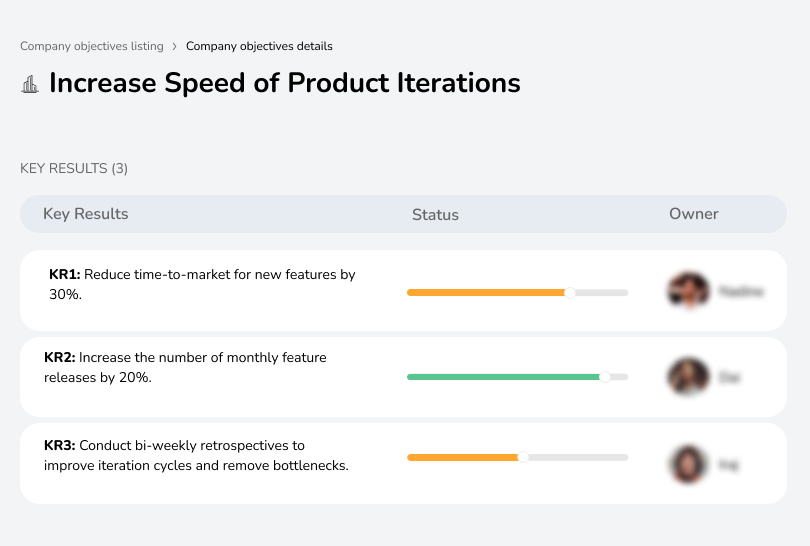810x546 pixels.
Task: Sort by the Key Results column header
Action: pos(86,214)
